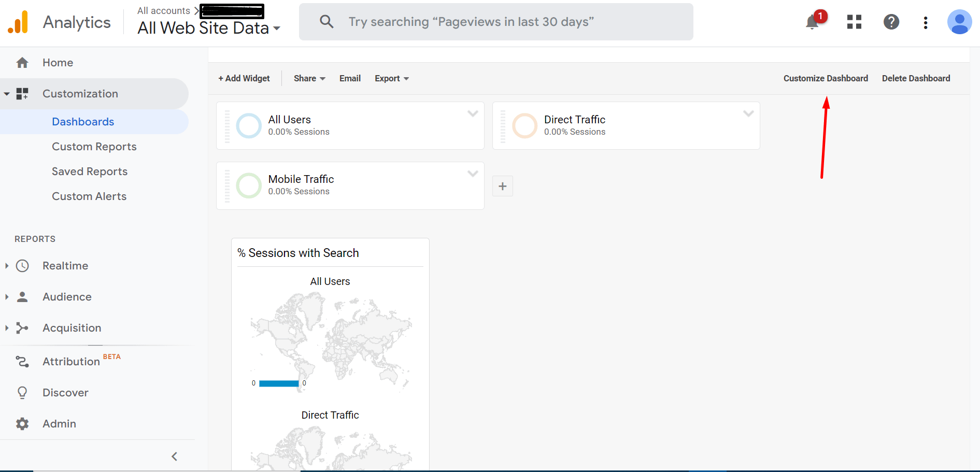
Task: Open the profile avatar
Action: click(959, 22)
